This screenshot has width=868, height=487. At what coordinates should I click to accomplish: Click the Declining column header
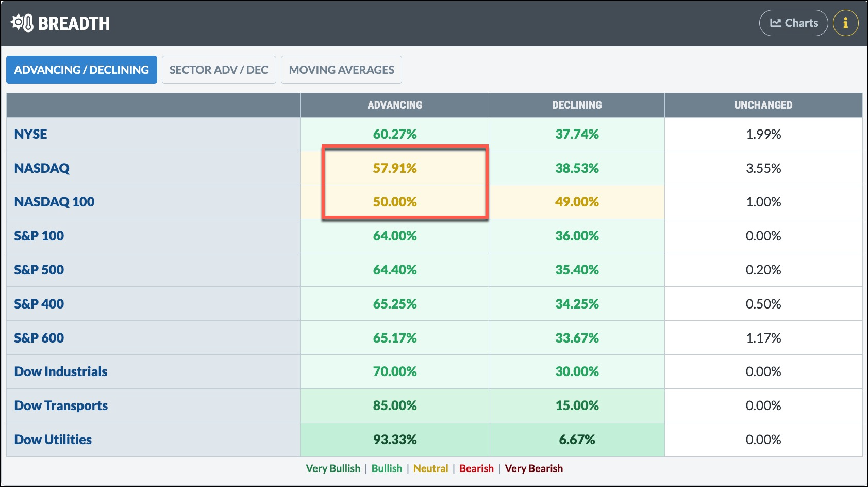pos(577,105)
